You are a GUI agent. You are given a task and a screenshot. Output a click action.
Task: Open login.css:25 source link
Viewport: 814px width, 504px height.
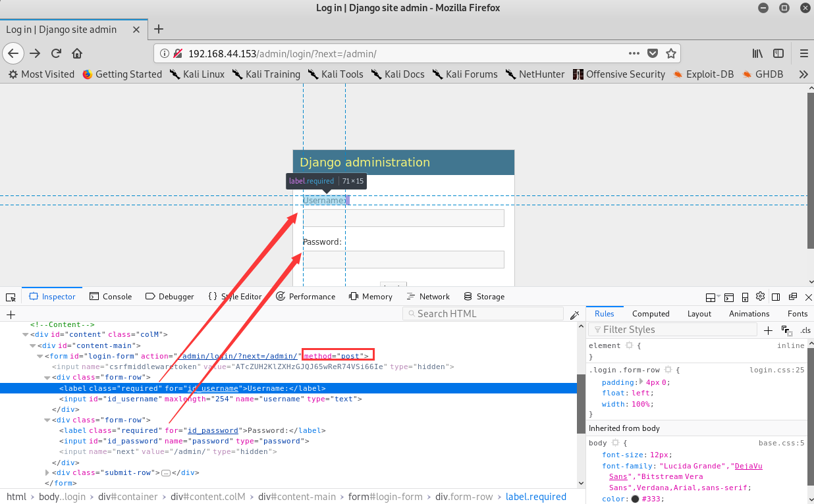777,370
